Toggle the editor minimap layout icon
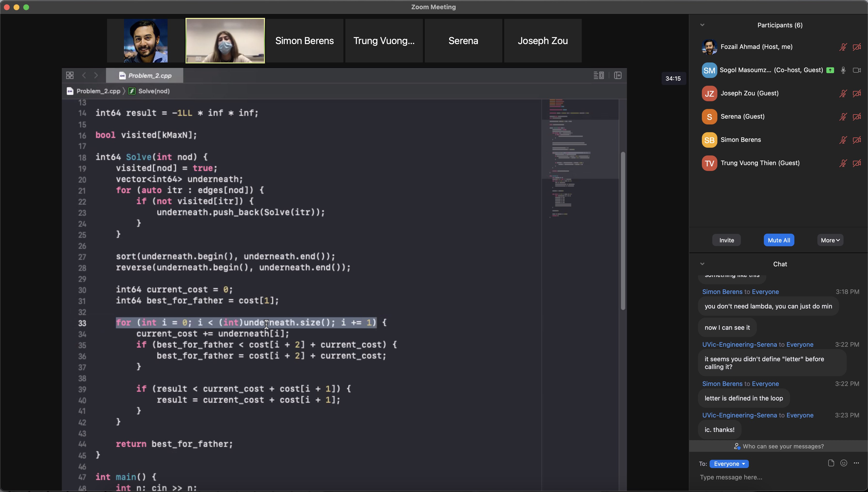 [599, 75]
